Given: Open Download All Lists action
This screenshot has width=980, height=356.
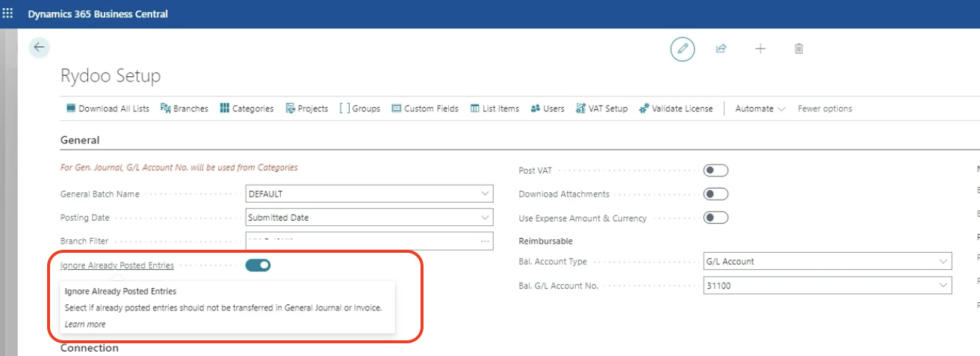Looking at the screenshot, I should (x=108, y=108).
